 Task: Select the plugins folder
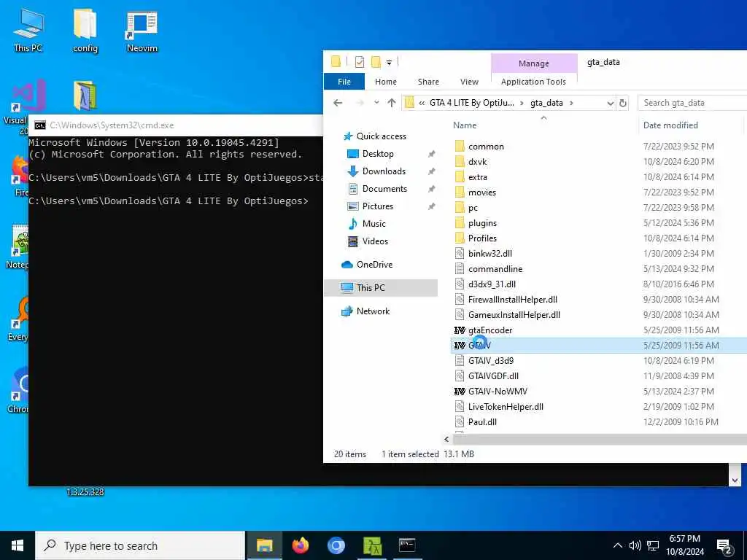click(482, 223)
